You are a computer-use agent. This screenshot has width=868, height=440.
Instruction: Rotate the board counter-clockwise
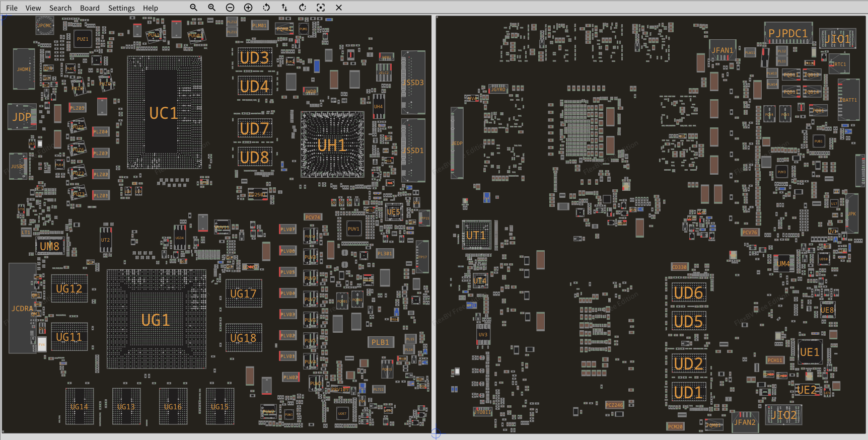[x=266, y=8]
